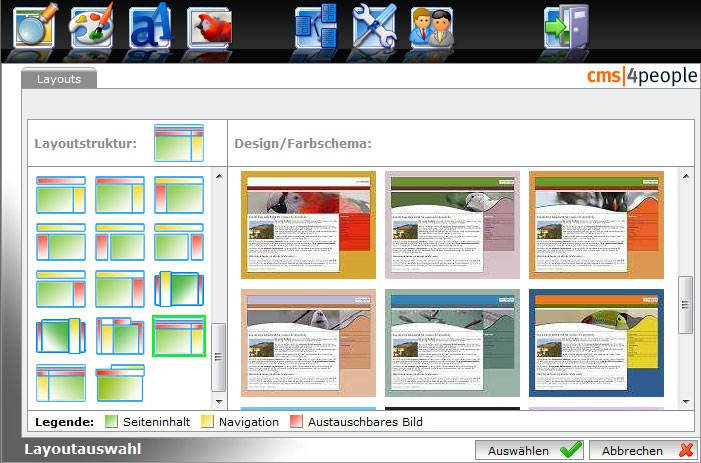Open the font settings letter icon
The height and width of the screenshot is (463, 701).
click(x=150, y=25)
